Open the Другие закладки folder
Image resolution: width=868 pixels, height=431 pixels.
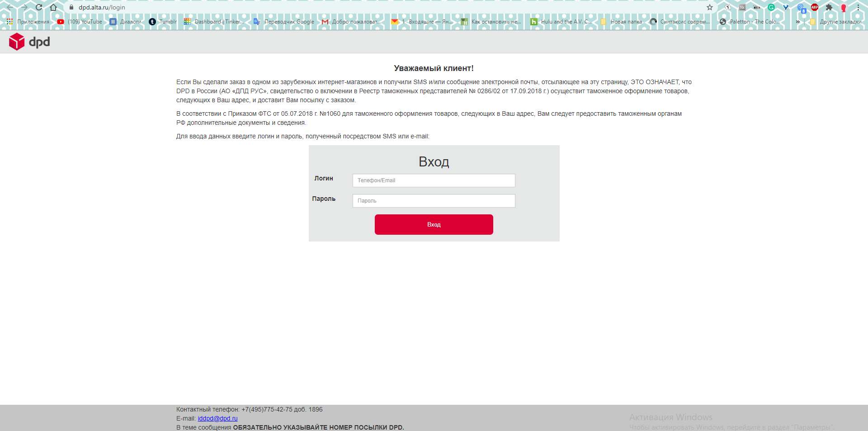[x=835, y=22]
